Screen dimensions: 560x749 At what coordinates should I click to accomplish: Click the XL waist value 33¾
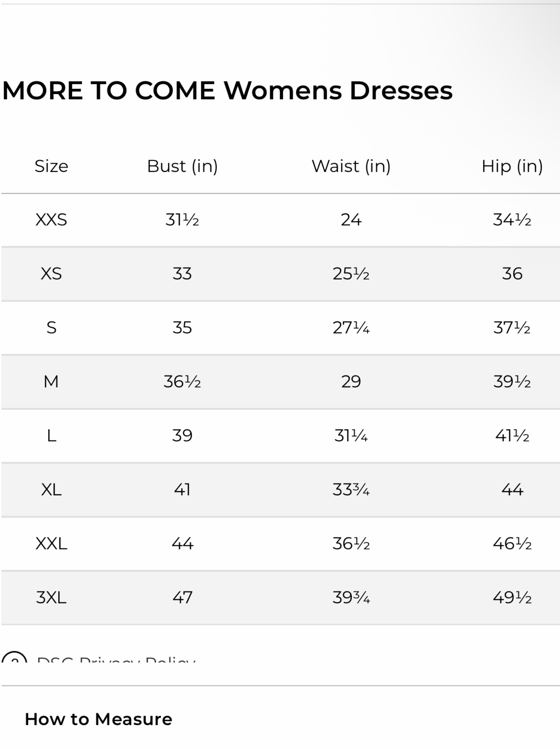pyautogui.click(x=351, y=490)
